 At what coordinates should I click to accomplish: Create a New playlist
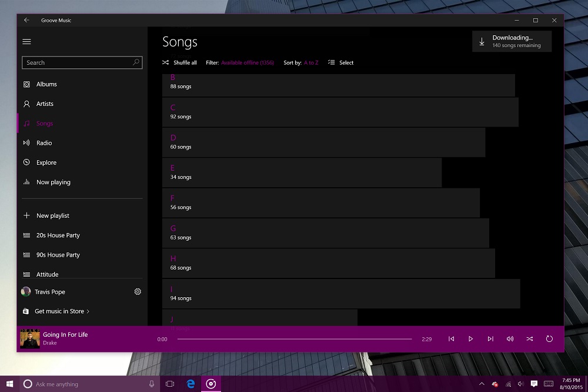[x=82, y=215]
